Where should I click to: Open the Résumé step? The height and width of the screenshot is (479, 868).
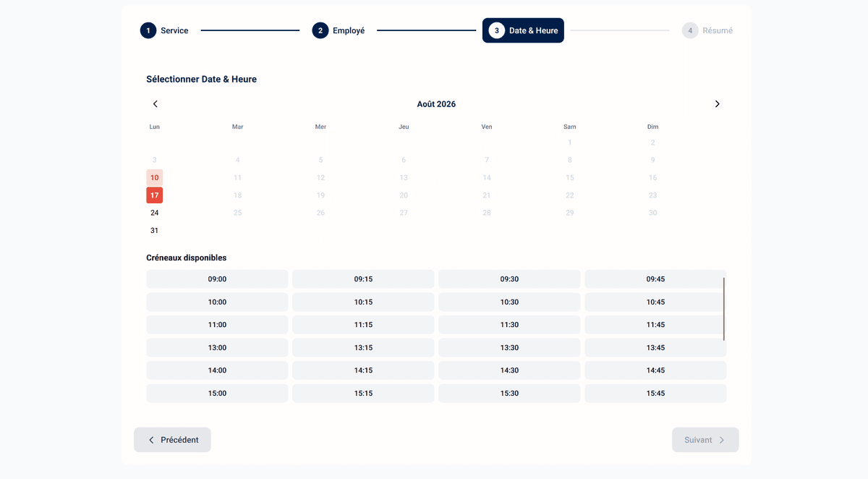pos(707,30)
